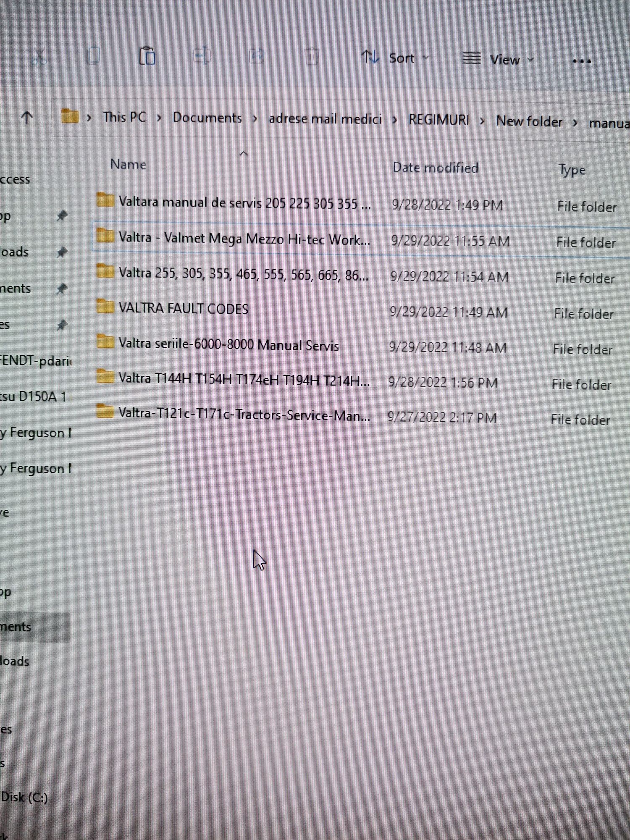
Task: Expand chevron after REGIMURI in path
Action: tap(482, 122)
